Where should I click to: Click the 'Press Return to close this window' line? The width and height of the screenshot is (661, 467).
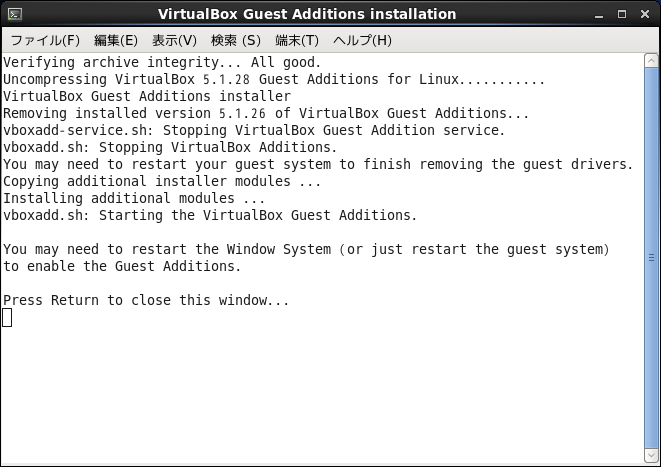tap(146, 300)
